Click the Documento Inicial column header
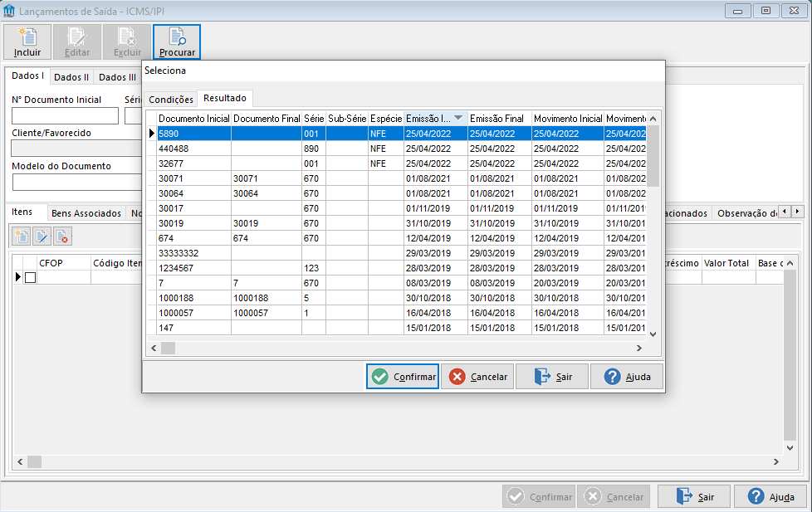Viewport: 812px width, 512px height. (x=193, y=119)
